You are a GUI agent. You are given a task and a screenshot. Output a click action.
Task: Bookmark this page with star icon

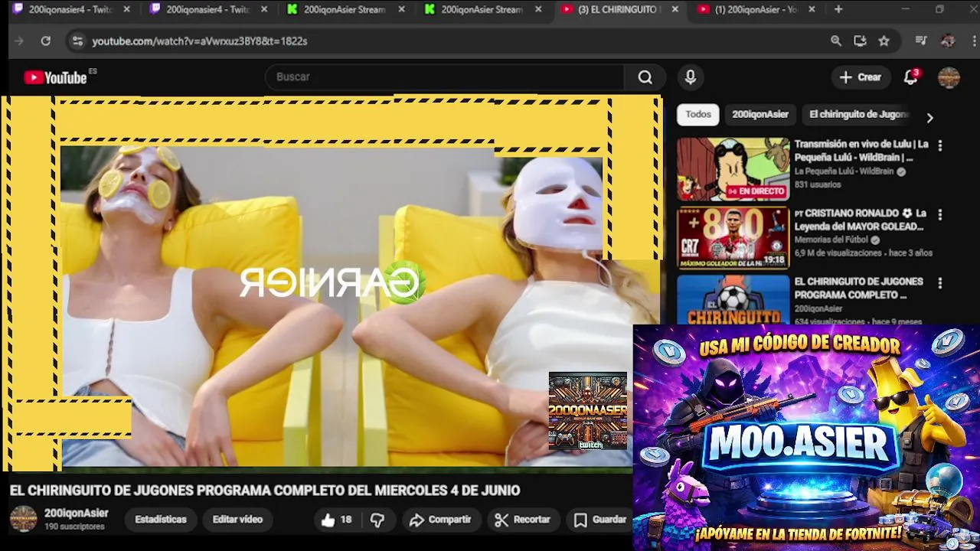884,41
